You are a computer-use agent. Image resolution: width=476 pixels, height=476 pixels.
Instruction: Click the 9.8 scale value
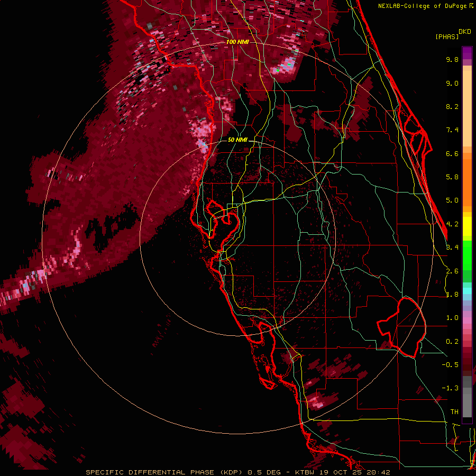pos(452,59)
